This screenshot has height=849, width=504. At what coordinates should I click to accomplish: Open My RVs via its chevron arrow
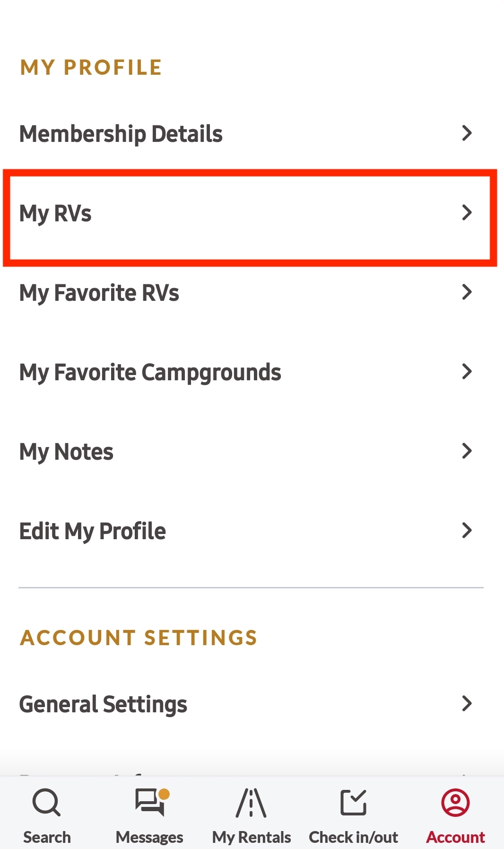click(467, 213)
